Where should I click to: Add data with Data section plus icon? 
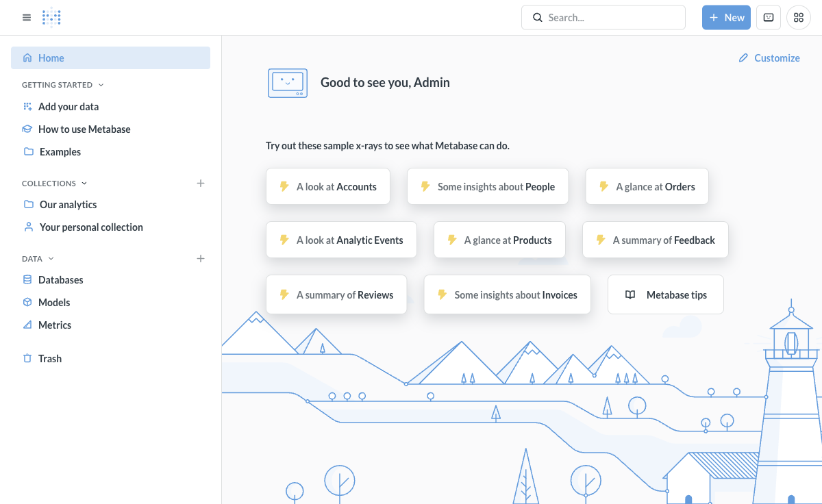[x=201, y=259]
